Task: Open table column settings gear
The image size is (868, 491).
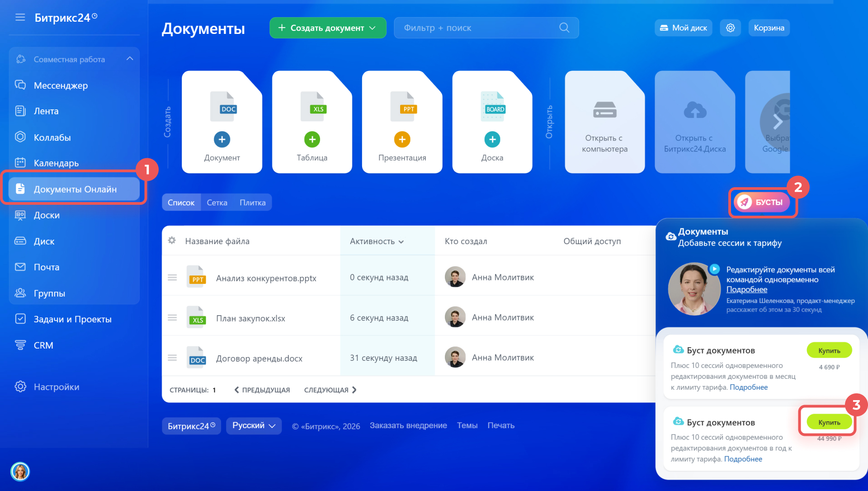Action: (x=172, y=241)
